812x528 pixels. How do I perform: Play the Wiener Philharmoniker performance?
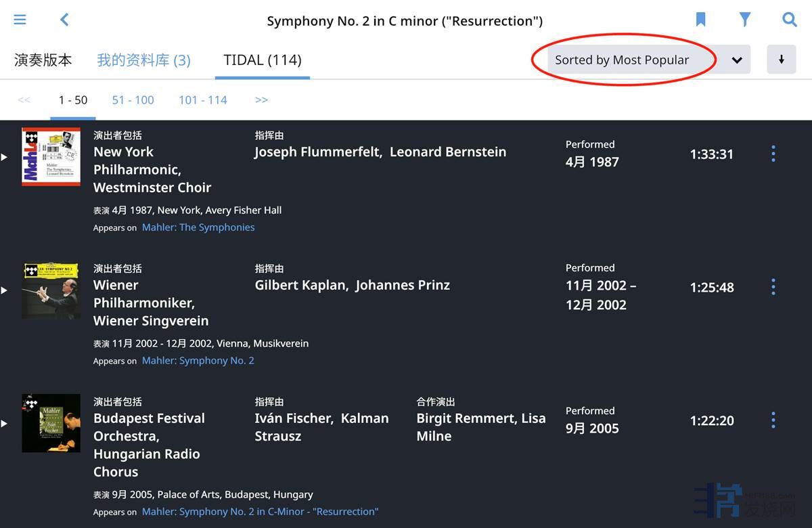4,290
